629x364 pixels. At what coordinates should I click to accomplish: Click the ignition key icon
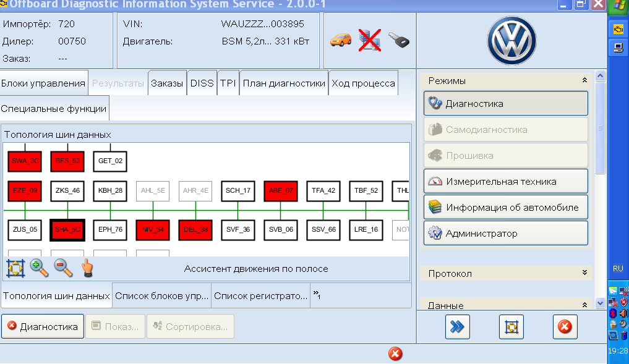[399, 40]
